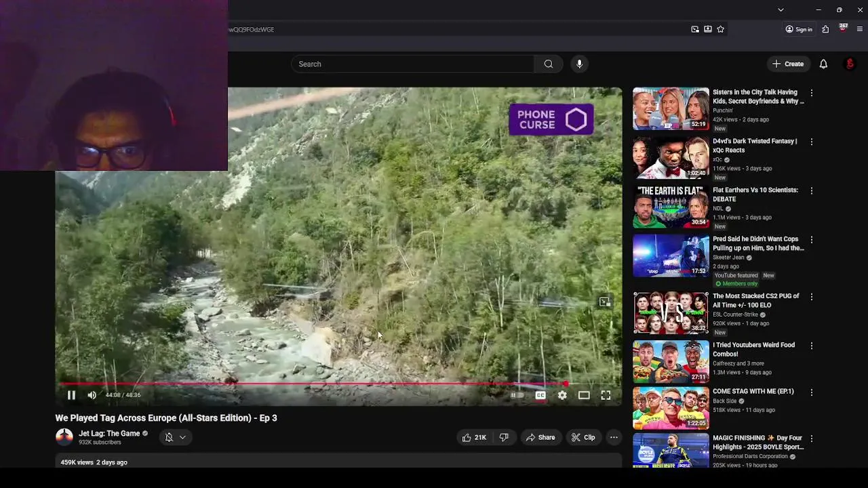Toggle the autoplay switch in player
Image resolution: width=868 pixels, height=488 pixels.
click(517, 395)
